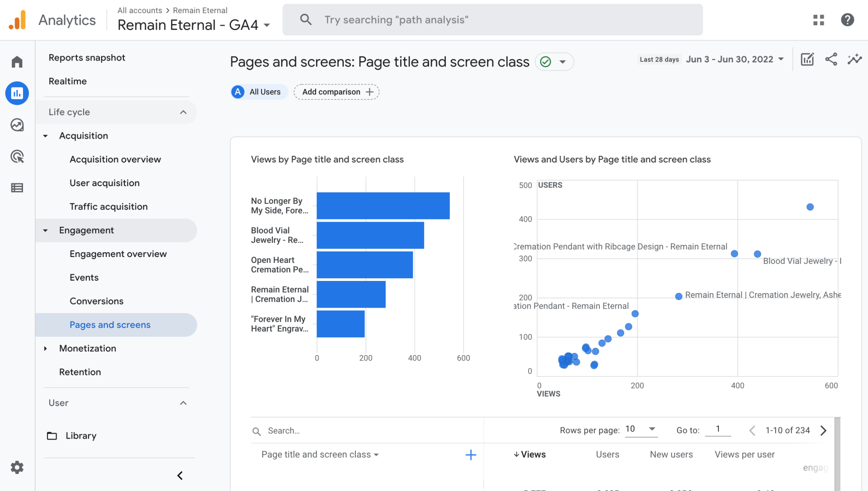Image resolution: width=868 pixels, height=491 pixels.
Task: Click the top-right scatter plot point
Action: click(x=810, y=207)
